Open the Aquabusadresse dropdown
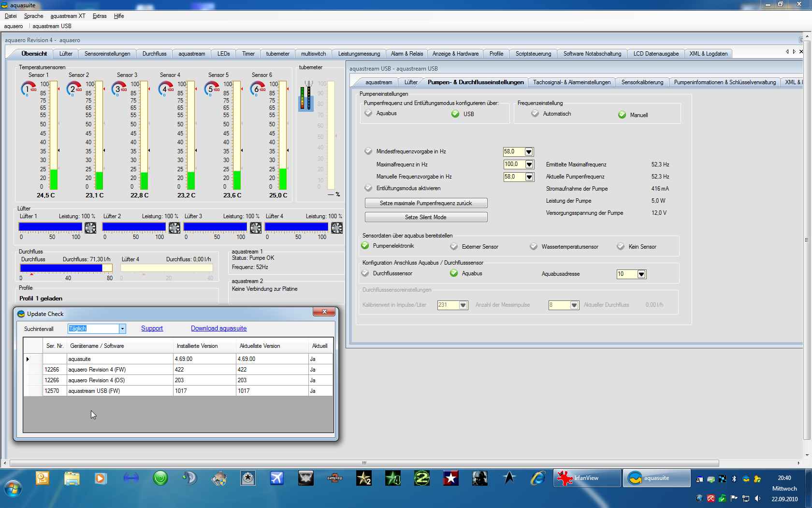812x508 pixels. click(641, 274)
